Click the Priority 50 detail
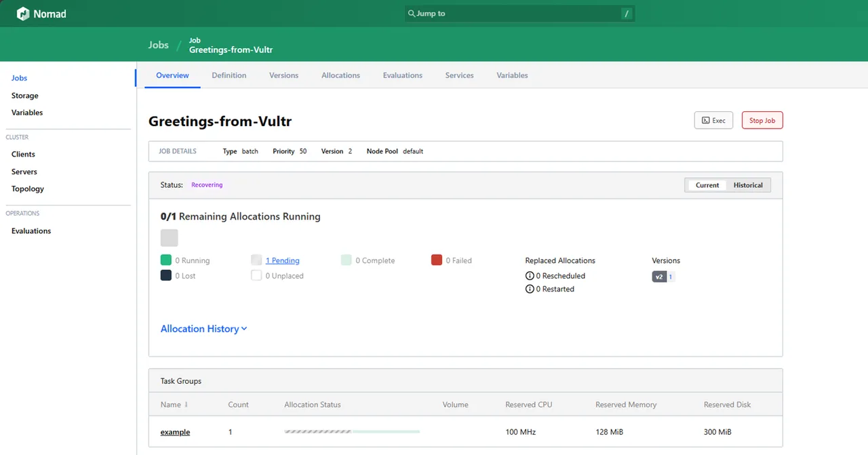The image size is (868, 455). tap(290, 151)
